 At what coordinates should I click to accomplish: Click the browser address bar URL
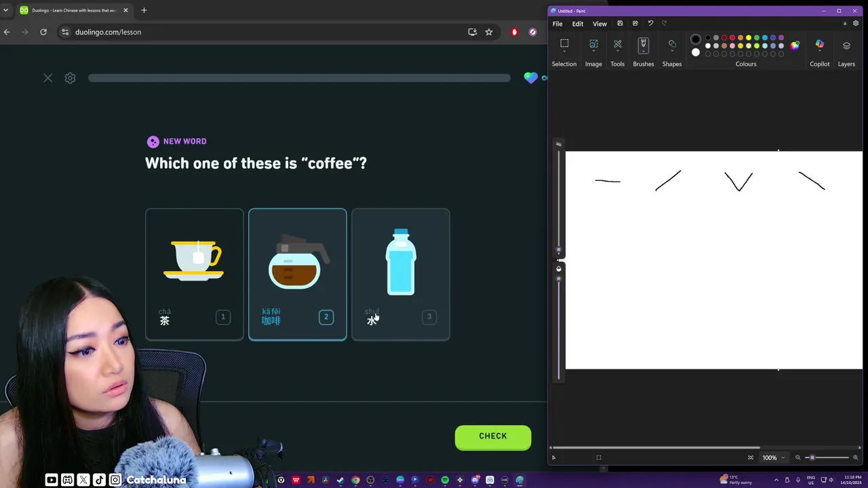tap(108, 32)
